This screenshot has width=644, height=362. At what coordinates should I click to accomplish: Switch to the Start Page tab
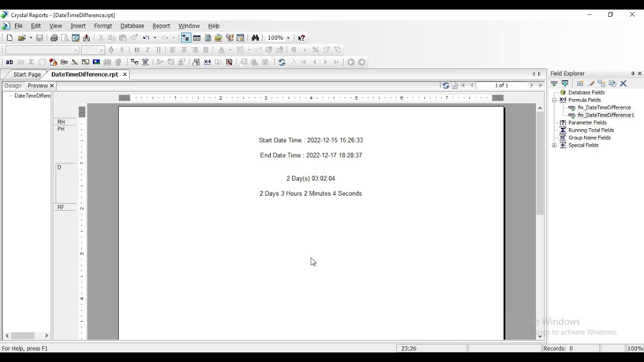(27, 74)
